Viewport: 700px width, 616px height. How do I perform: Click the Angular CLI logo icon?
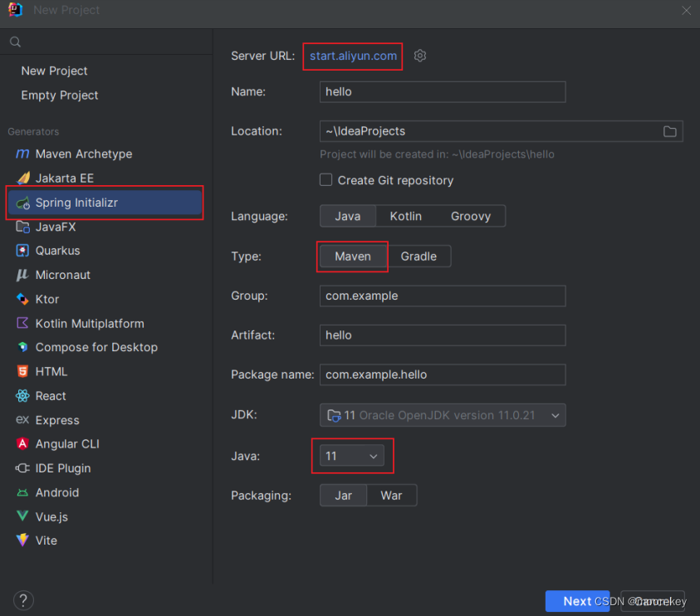tap(22, 443)
